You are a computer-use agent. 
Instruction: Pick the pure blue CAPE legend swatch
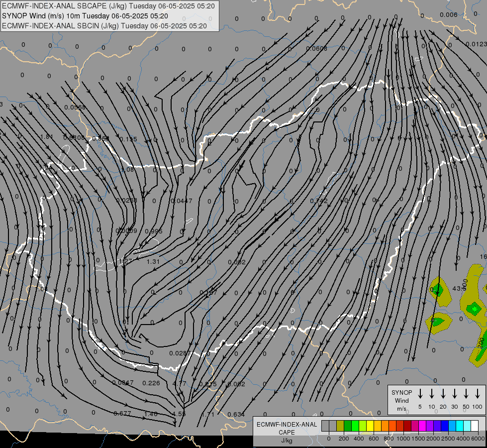pos(444,426)
